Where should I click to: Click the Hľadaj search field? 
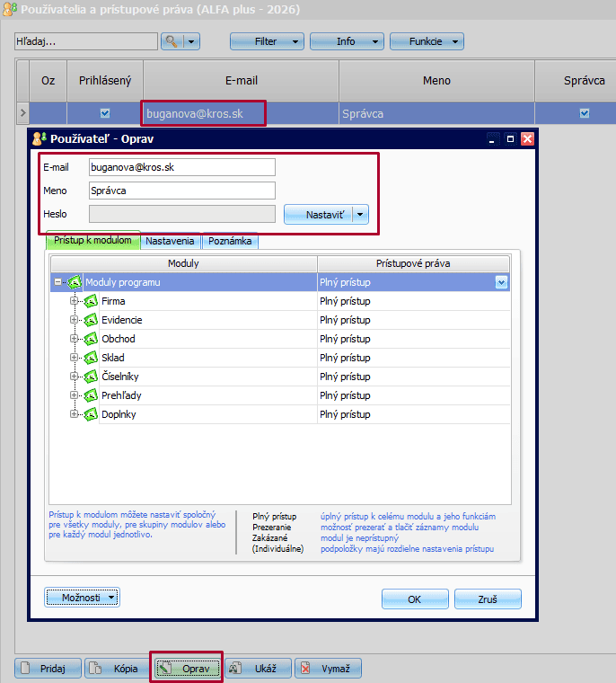pyautogui.click(x=86, y=41)
